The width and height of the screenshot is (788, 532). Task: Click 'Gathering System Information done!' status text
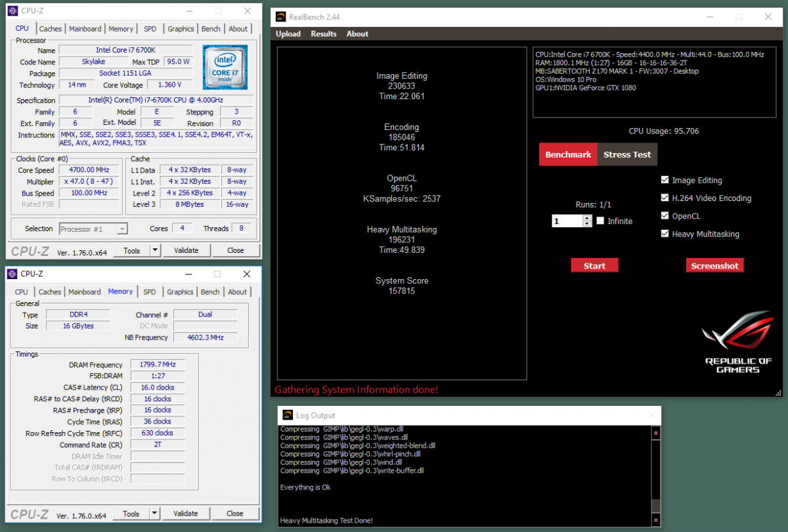click(356, 389)
